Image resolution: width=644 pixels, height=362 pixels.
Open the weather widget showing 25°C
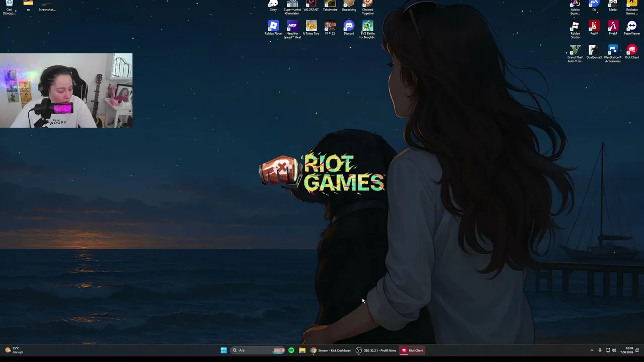tap(14, 350)
